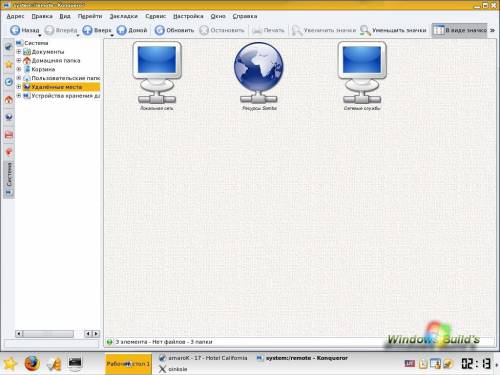Open the Перейти menu
Viewport: 500px width, 375px height.
[x=90, y=16]
